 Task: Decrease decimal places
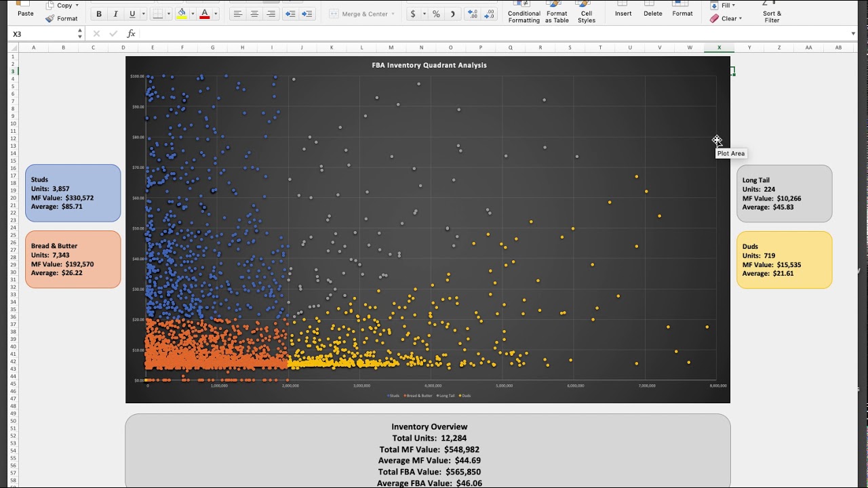[x=490, y=14]
